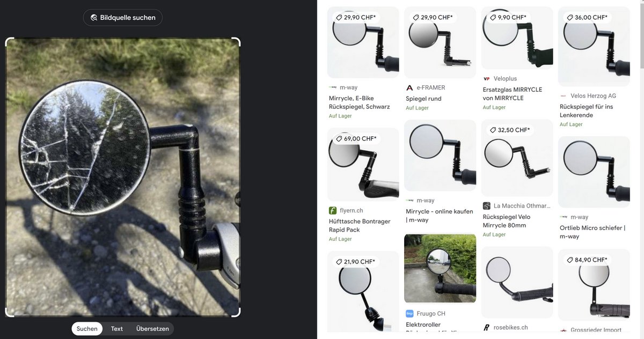Select the top-left crop corner handle
The image size is (644, 339).
coord(10,42)
